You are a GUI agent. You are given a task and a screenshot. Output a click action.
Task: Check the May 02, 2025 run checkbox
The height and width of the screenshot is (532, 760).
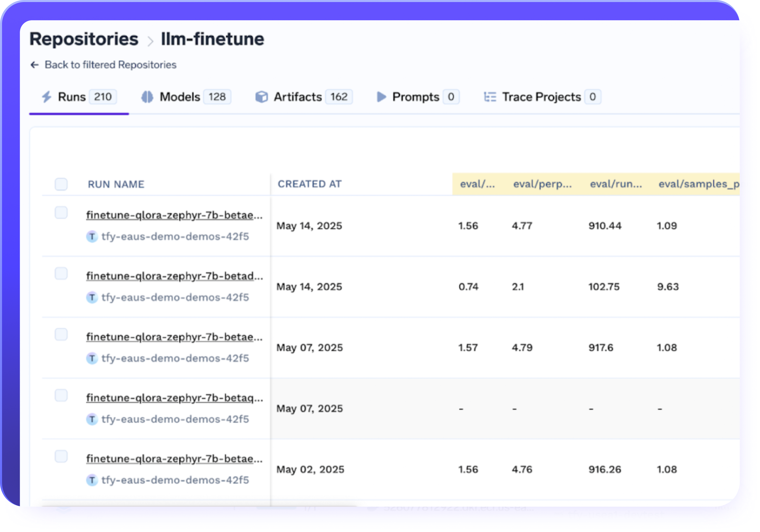[61, 456]
